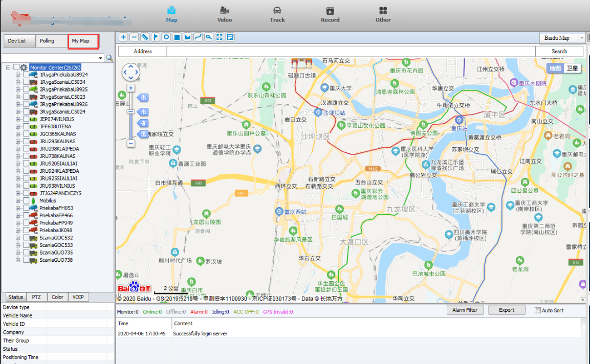Open the Map module in the top bar
The width and height of the screenshot is (590, 364).
tap(171, 14)
